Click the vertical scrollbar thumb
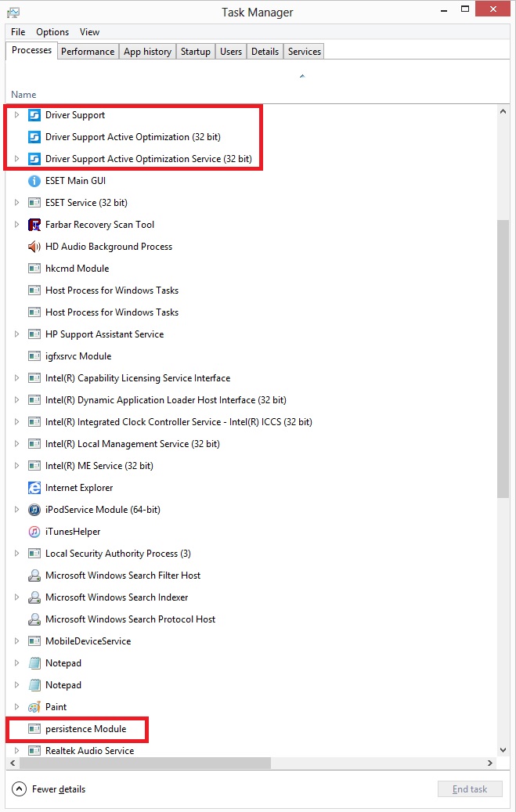 pyautogui.click(x=503, y=359)
